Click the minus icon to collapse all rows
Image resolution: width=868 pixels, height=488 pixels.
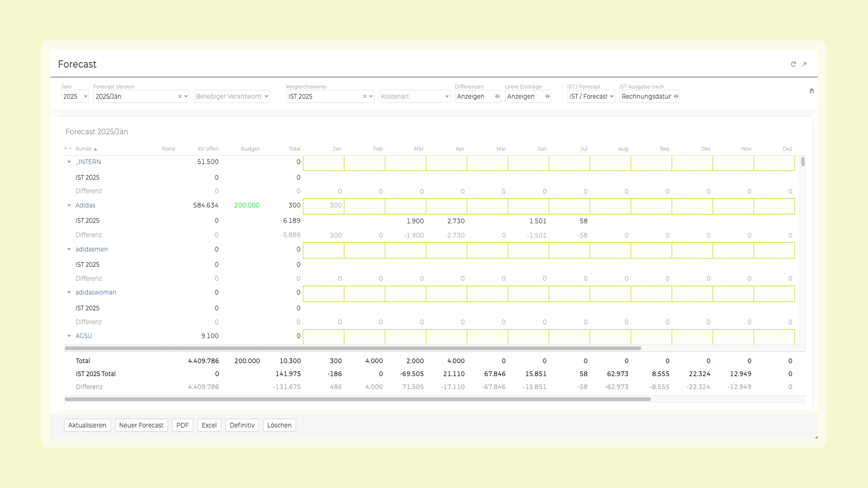(x=71, y=148)
